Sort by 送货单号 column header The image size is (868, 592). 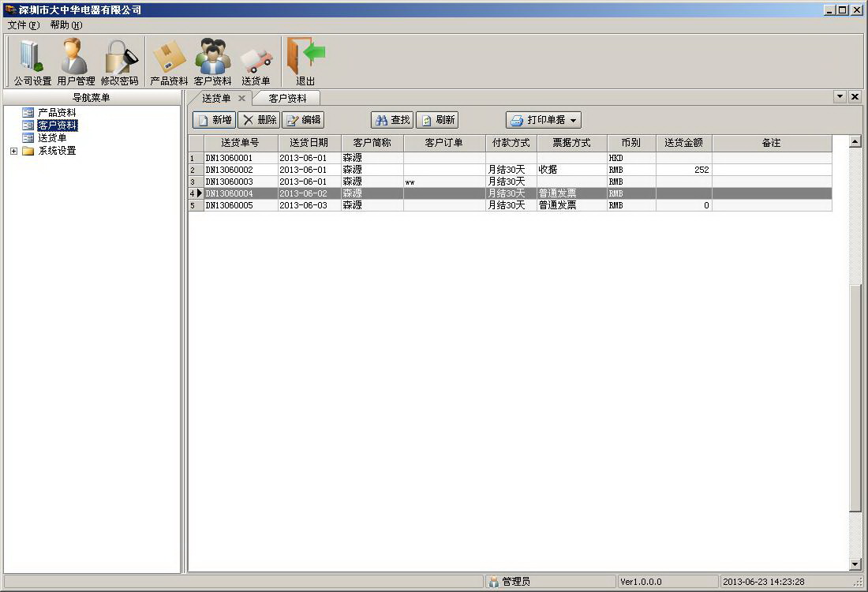[x=240, y=143]
